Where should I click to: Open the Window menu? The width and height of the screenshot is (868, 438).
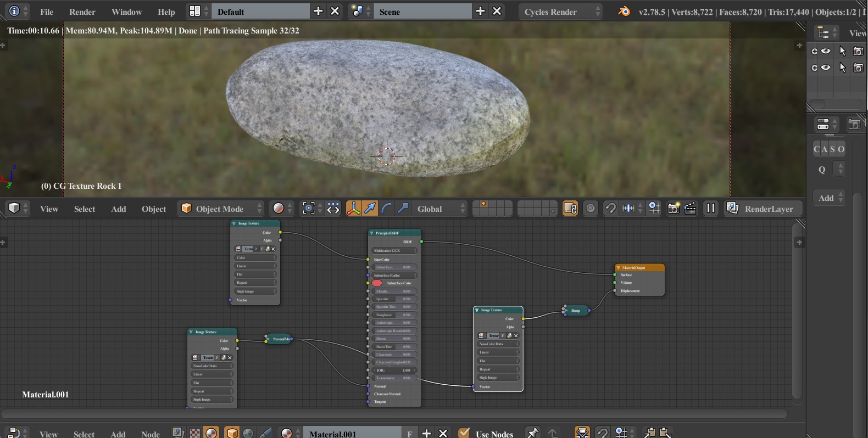[126, 12]
